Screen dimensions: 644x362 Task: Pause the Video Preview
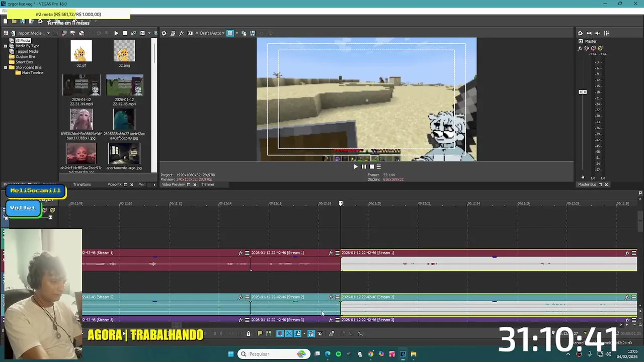coord(363,166)
